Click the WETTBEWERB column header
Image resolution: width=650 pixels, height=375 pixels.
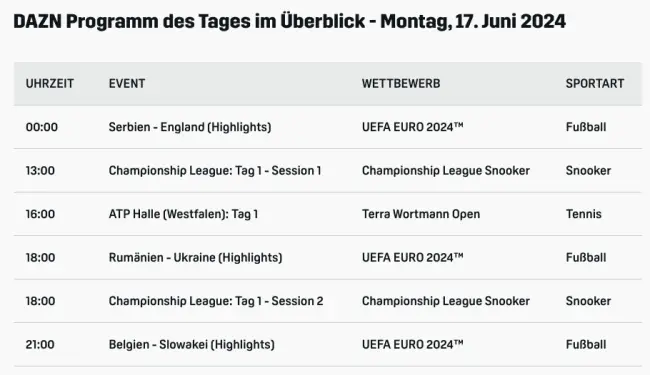point(401,84)
